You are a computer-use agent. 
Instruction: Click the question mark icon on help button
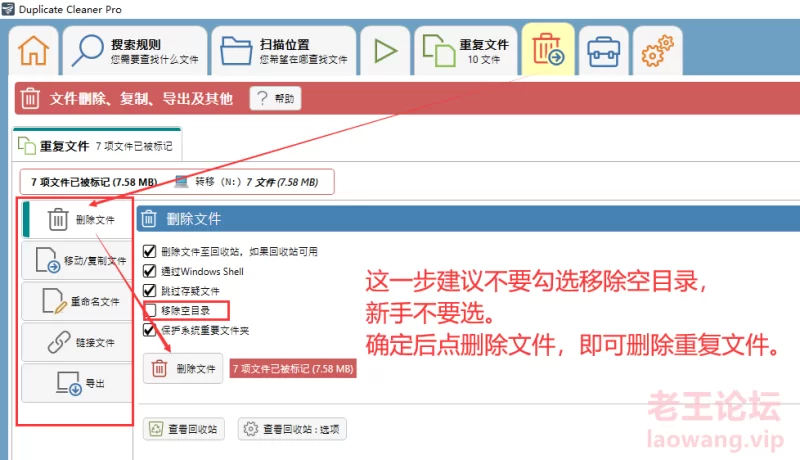pos(262,98)
